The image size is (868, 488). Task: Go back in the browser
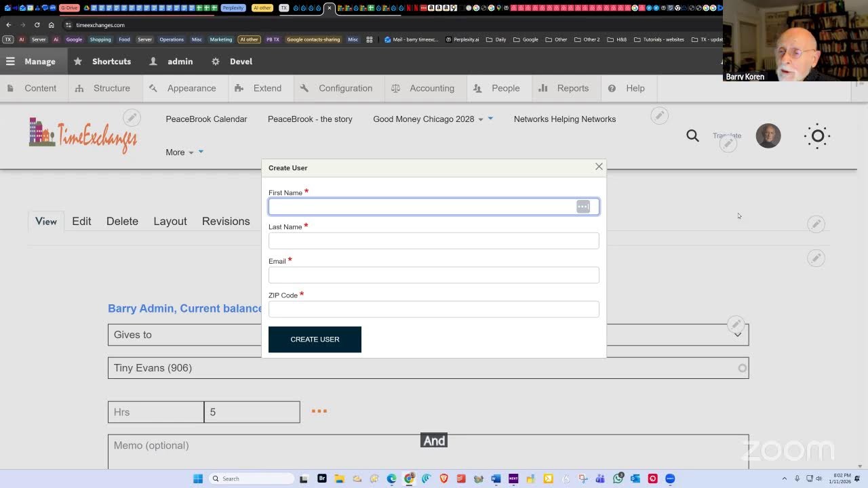pos(9,25)
